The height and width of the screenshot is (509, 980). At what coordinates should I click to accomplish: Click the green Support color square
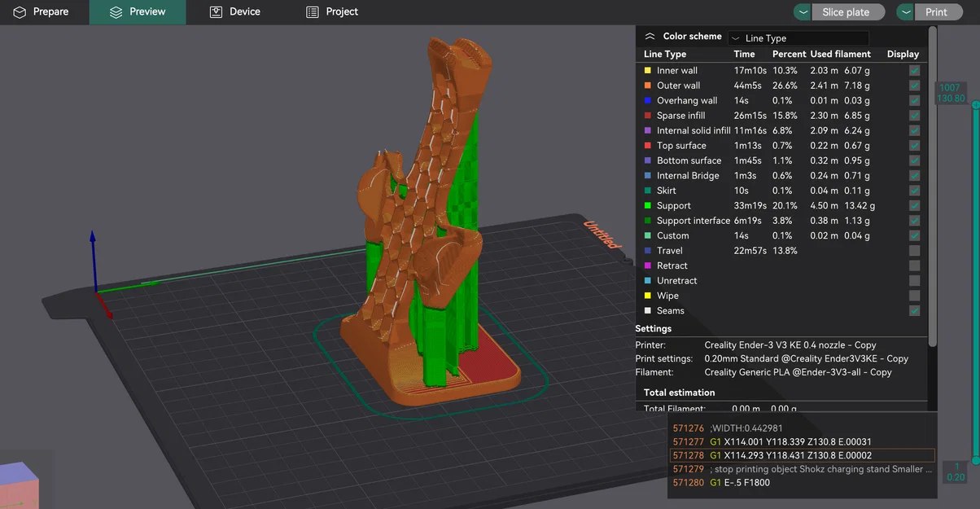[x=648, y=206]
